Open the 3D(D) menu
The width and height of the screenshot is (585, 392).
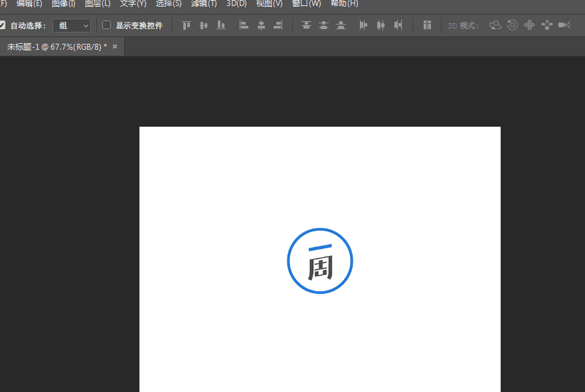(x=236, y=4)
